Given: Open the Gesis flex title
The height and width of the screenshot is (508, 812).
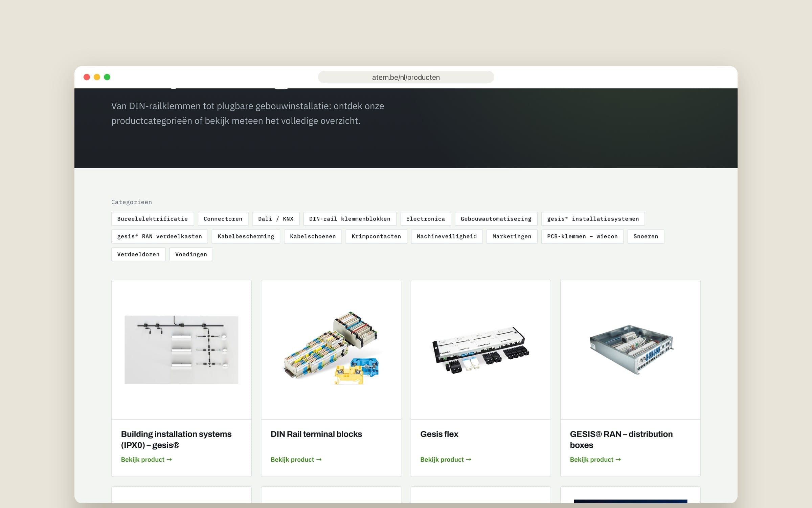Looking at the screenshot, I should click(x=439, y=434).
